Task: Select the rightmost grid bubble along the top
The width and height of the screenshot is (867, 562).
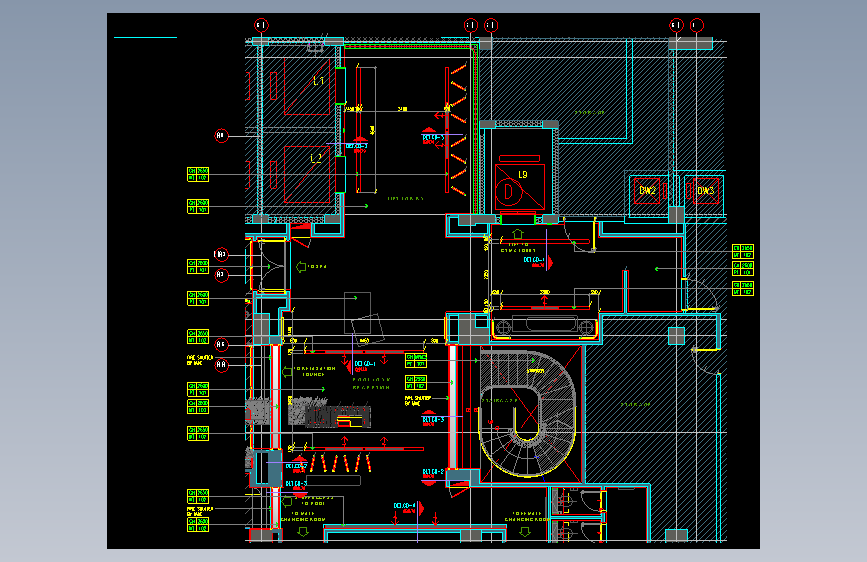Action: click(697, 25)
